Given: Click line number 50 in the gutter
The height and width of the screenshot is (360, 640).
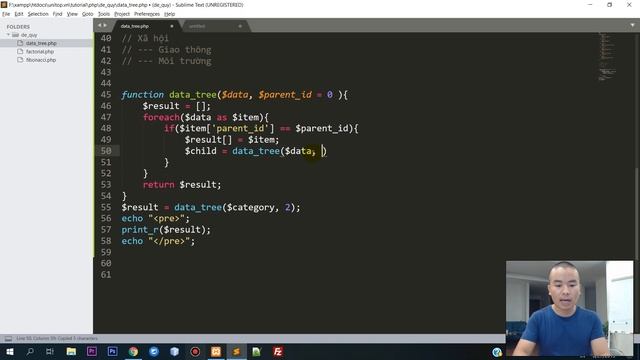Looking at the screenshot, I should pyautogui.click(x=106, y=151).
